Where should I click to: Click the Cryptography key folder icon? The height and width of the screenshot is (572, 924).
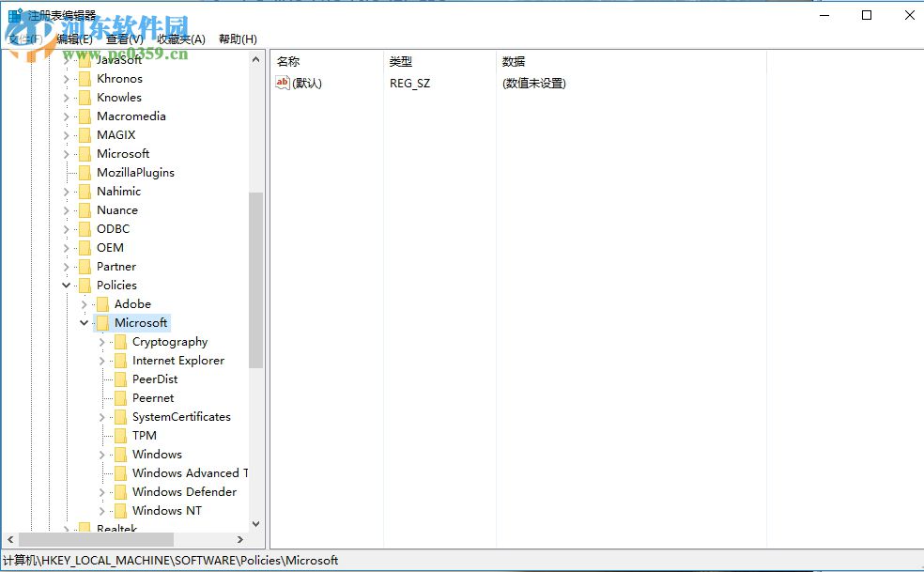coord(122,341)
